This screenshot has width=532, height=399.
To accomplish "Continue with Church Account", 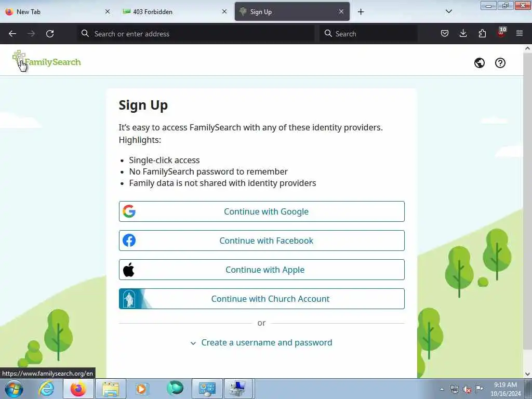I will (x=262, y=299).
